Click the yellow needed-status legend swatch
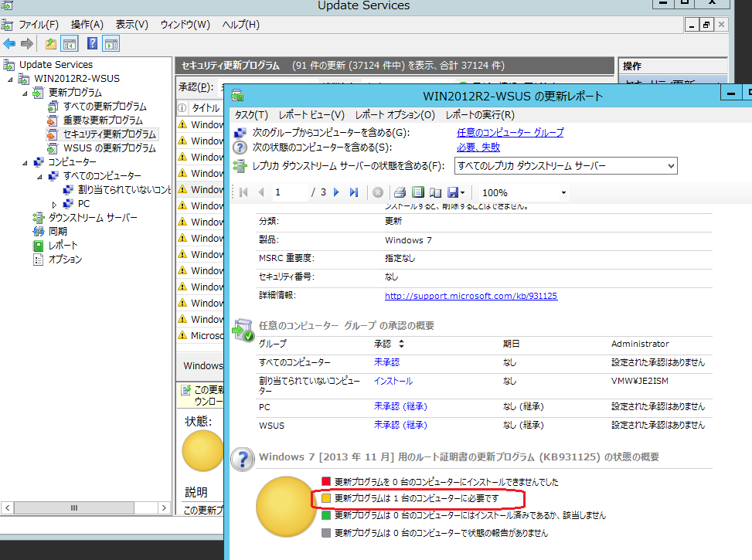 [x=326, y=498]
